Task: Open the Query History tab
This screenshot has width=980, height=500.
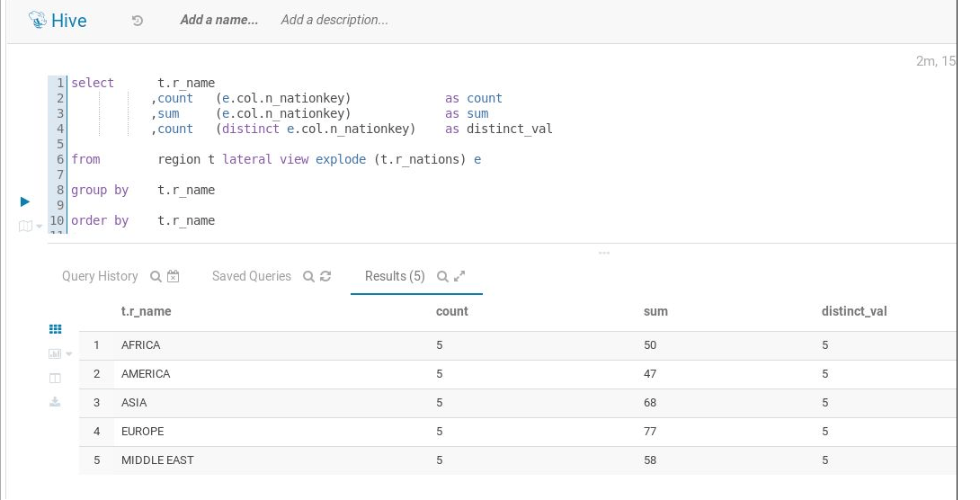Action: pyautogui.click(x=100, y=276)
